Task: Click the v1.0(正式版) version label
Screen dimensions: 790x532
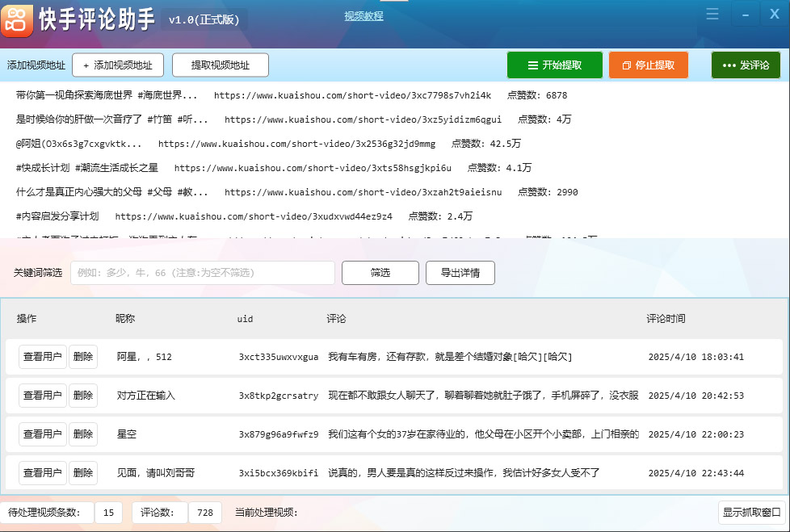Action: (204, 20)
